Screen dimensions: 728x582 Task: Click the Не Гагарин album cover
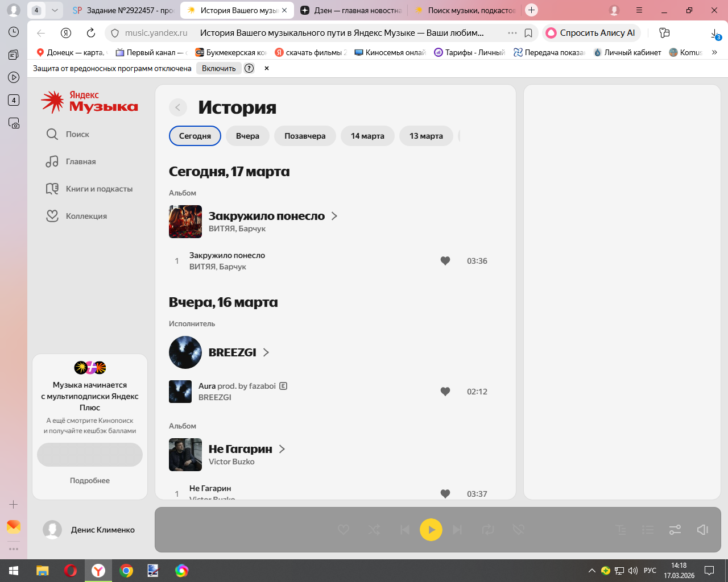[x=185, y=455]
